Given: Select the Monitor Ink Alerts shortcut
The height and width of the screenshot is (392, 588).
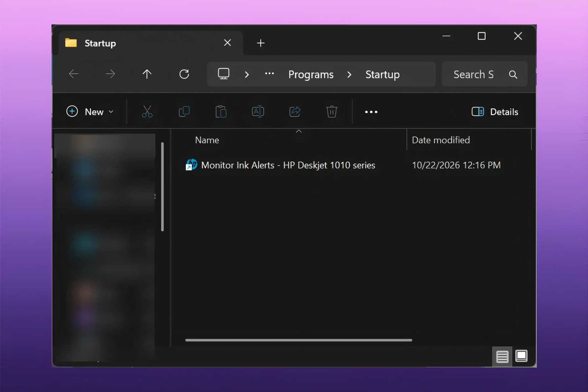Looking at the screenshot, I should pos(288,165).
